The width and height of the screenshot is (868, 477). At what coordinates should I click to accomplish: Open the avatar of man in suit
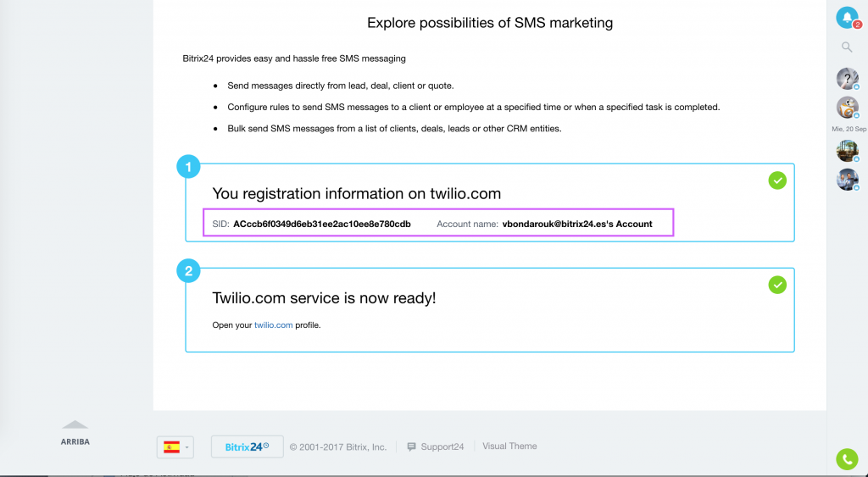pyautogui.click(x=847, y=180)
